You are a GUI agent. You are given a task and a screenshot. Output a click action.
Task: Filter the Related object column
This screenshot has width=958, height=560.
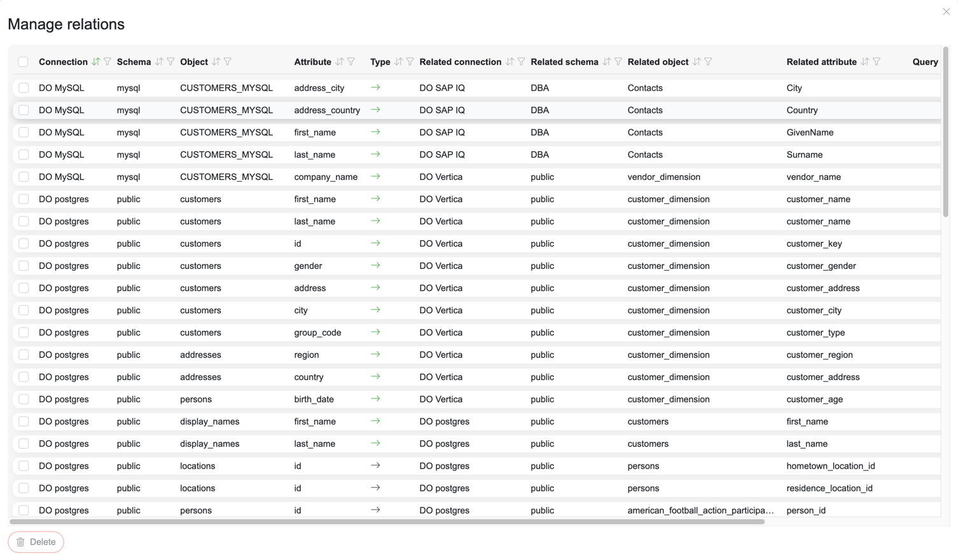709,62
